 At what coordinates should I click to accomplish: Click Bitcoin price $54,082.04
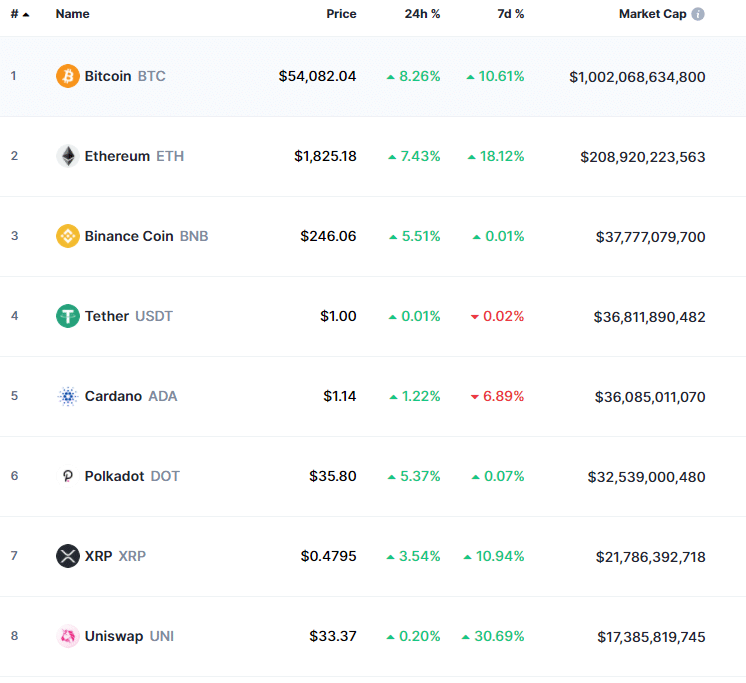click(x=317, y=76)
